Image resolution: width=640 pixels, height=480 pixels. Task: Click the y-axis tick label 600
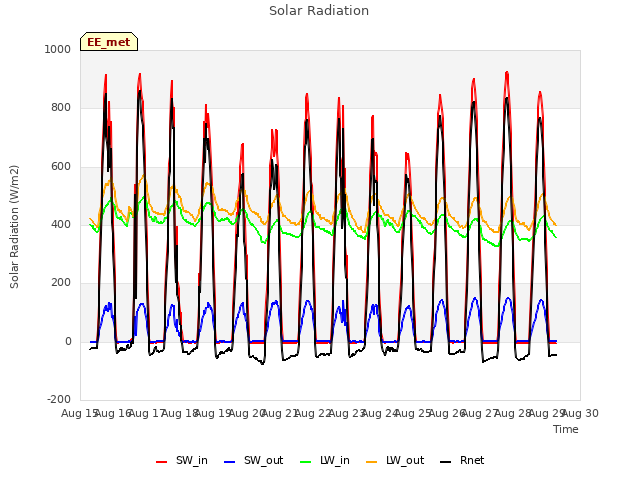pos(61,167)
